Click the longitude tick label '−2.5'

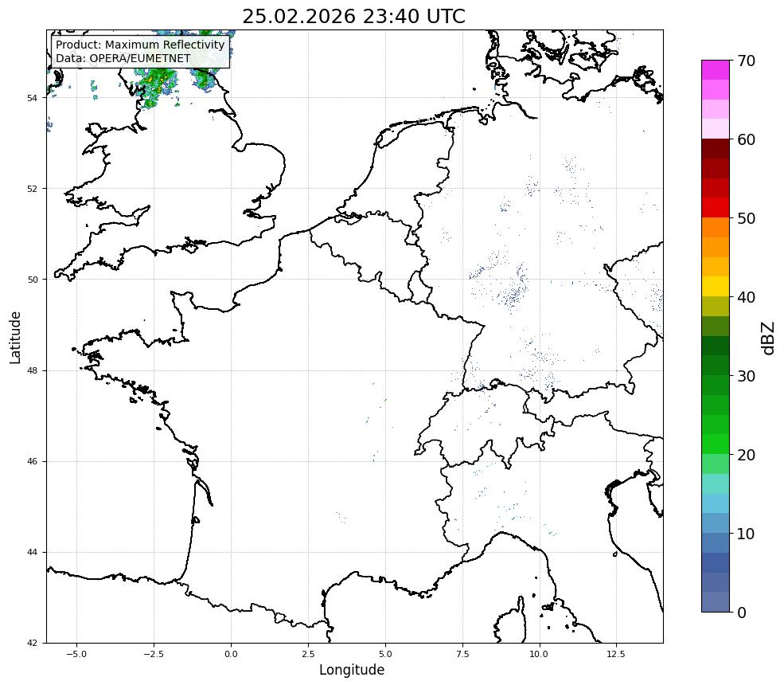point(154,654)
